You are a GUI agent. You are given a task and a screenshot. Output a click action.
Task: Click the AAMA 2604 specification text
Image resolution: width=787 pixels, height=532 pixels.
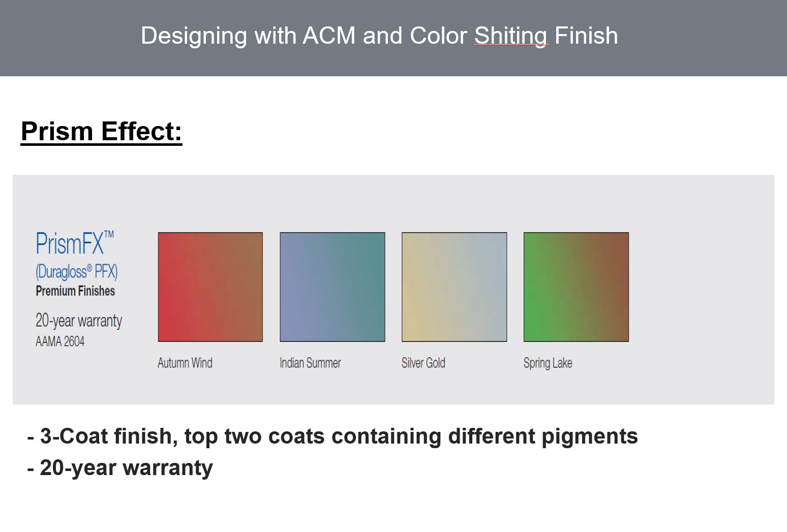(60, 341)
